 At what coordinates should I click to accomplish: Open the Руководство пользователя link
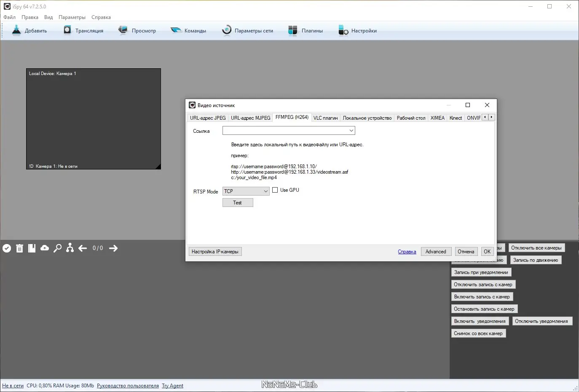pyautogui.click(x=128, y=386)
